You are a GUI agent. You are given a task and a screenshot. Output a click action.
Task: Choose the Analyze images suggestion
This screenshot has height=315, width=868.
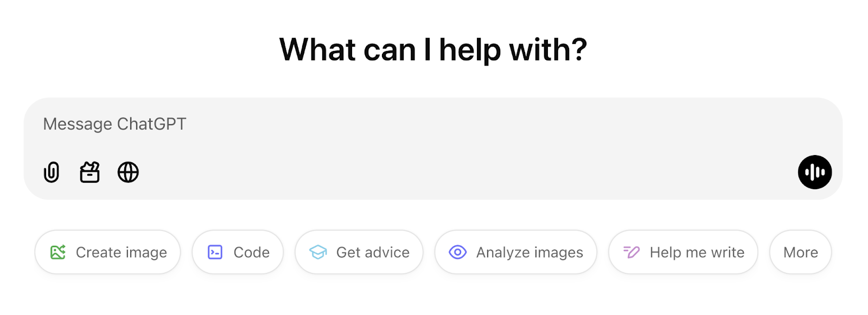click(515, 252)
